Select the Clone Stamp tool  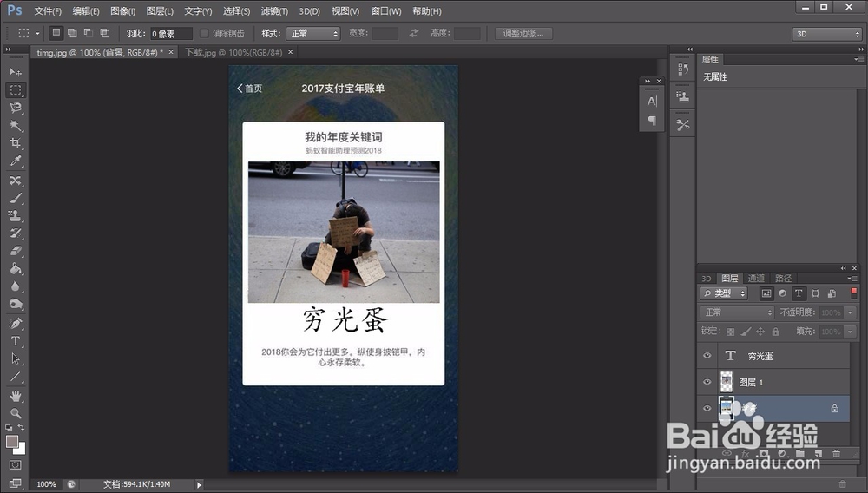16,216
